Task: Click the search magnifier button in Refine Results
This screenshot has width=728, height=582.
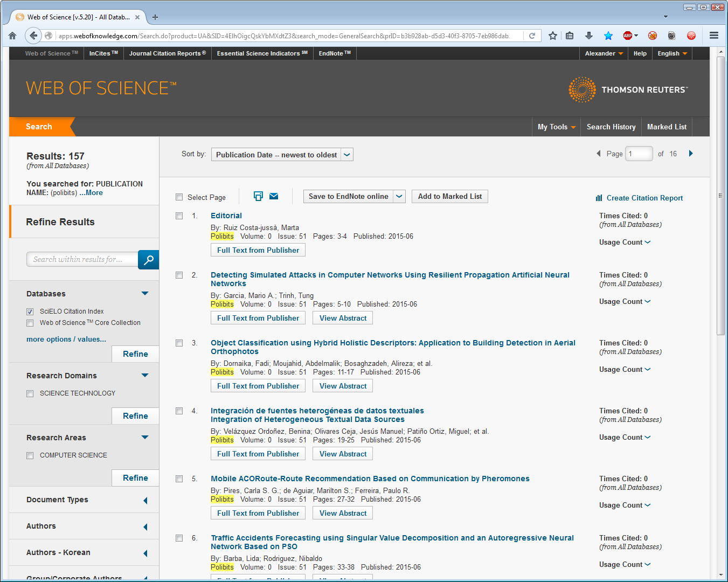Action: click(149, 260)
